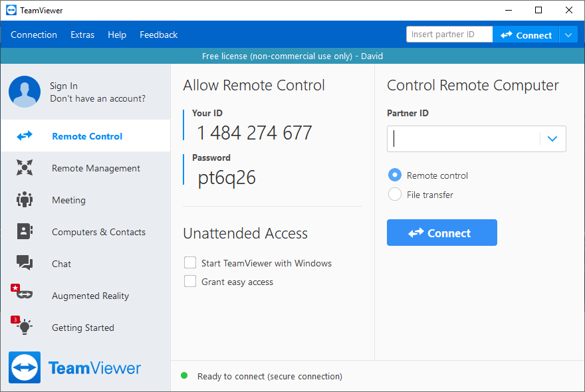This screenshot has width=585, height=392.
Task: Open Getting Started lightbulb icon
Action: click(x=23, y=326)
